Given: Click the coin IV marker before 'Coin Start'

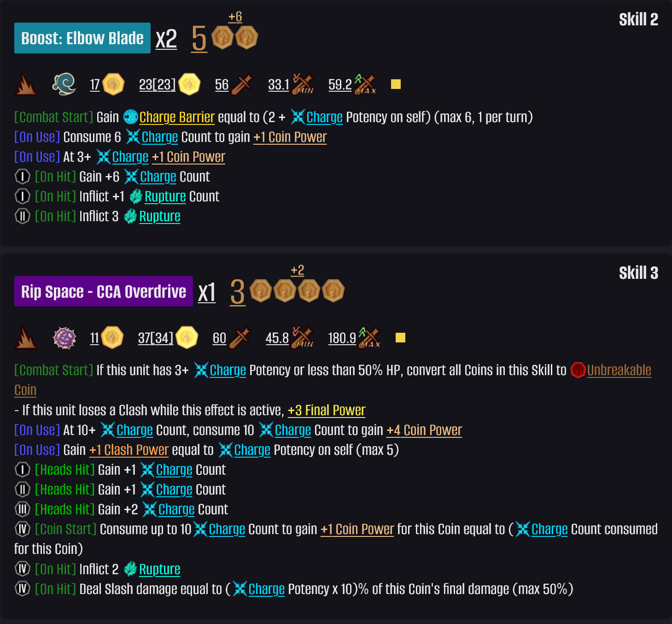Looking at the screenshot, I should coord(22,529).
